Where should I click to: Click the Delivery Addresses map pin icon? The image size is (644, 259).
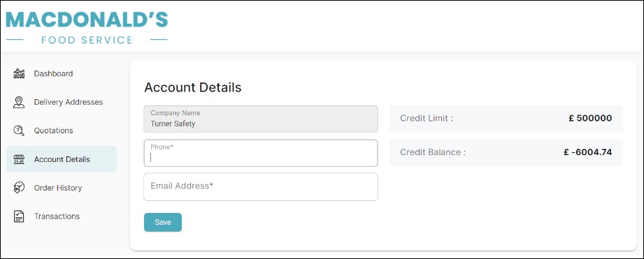19,102
